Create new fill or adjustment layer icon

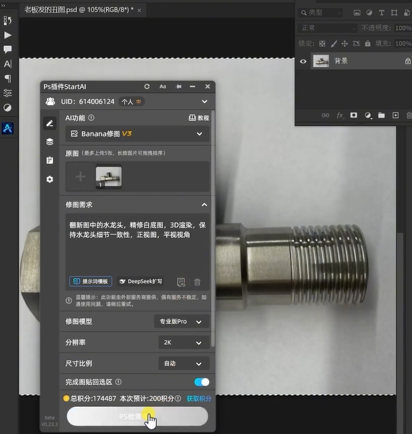(x=368, y=115)
